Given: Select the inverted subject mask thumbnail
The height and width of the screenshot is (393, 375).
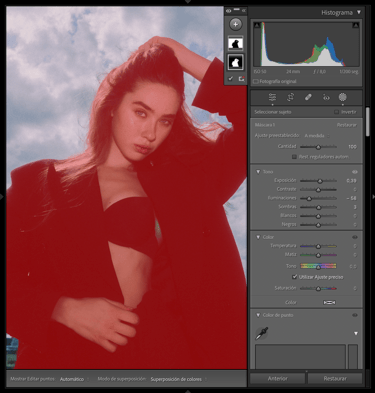Looking at the screenshot, I should 236,43.
